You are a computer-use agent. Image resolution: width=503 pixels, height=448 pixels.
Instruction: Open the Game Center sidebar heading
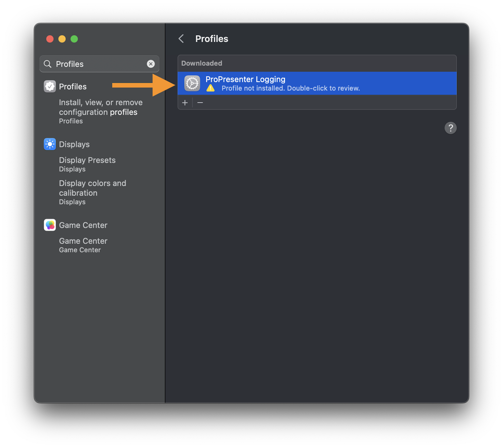[x=83, y=225]
